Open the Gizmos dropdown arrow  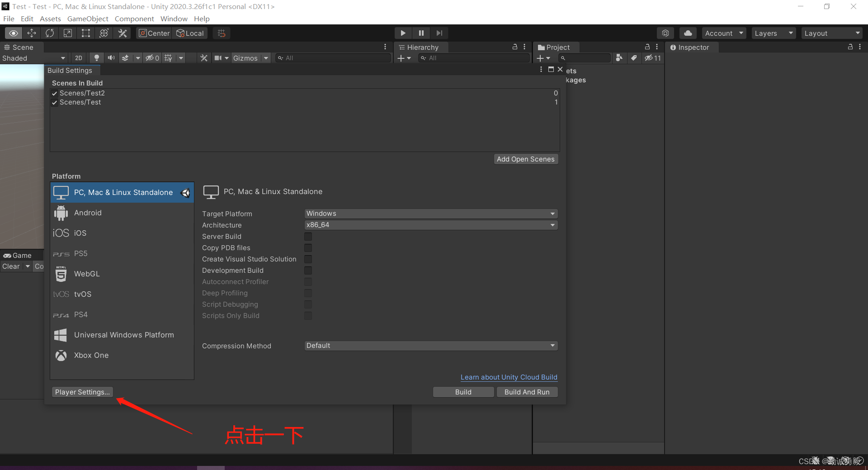[266, 58]
